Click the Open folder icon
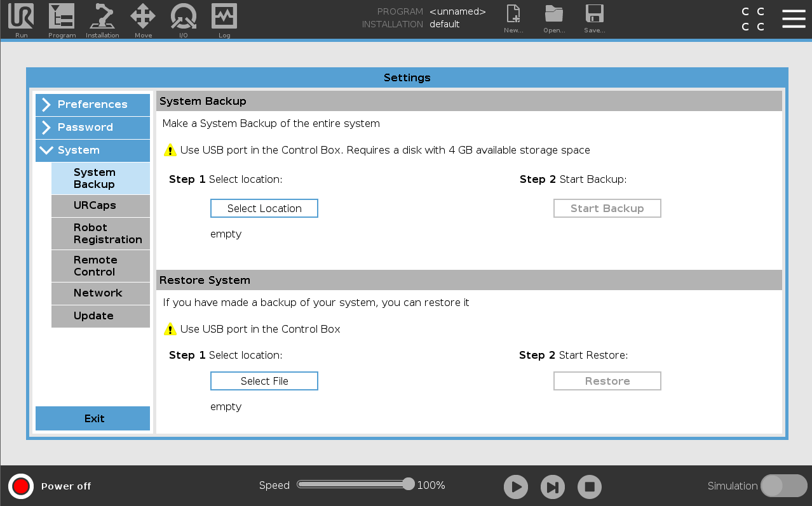Viewport: 812px width, 506px height. (554, 15)
